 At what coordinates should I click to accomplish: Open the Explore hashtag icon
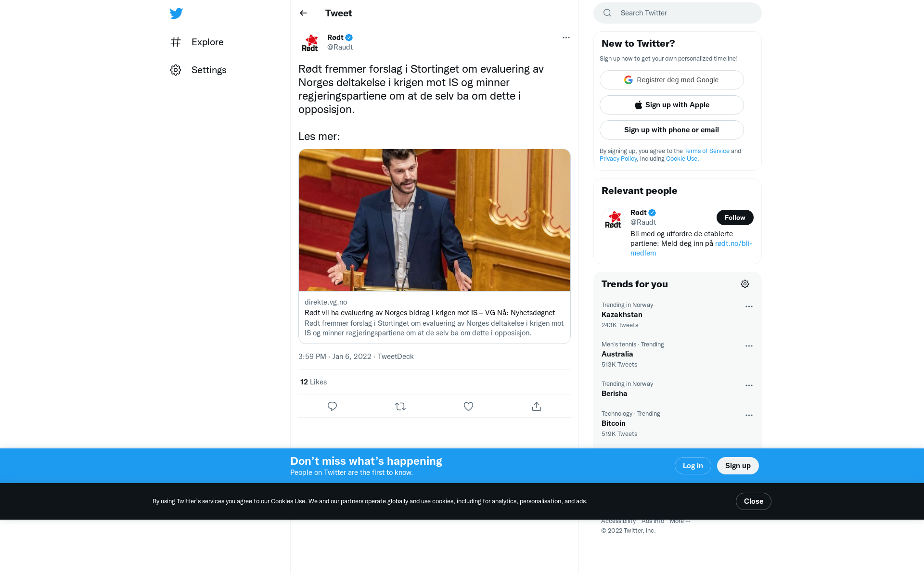coord(176,42)
